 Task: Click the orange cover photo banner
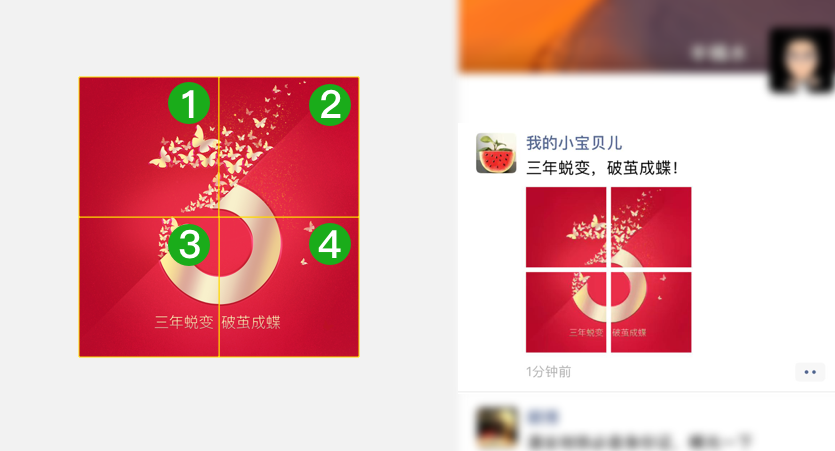click(x=612, y=35)
